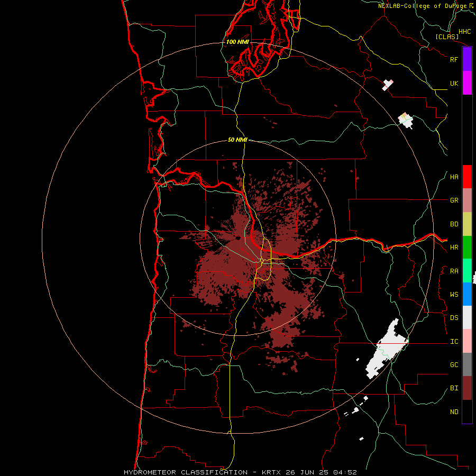476x476 pixels.
Task: Click the DS legend label
Action: coord(454,318)
